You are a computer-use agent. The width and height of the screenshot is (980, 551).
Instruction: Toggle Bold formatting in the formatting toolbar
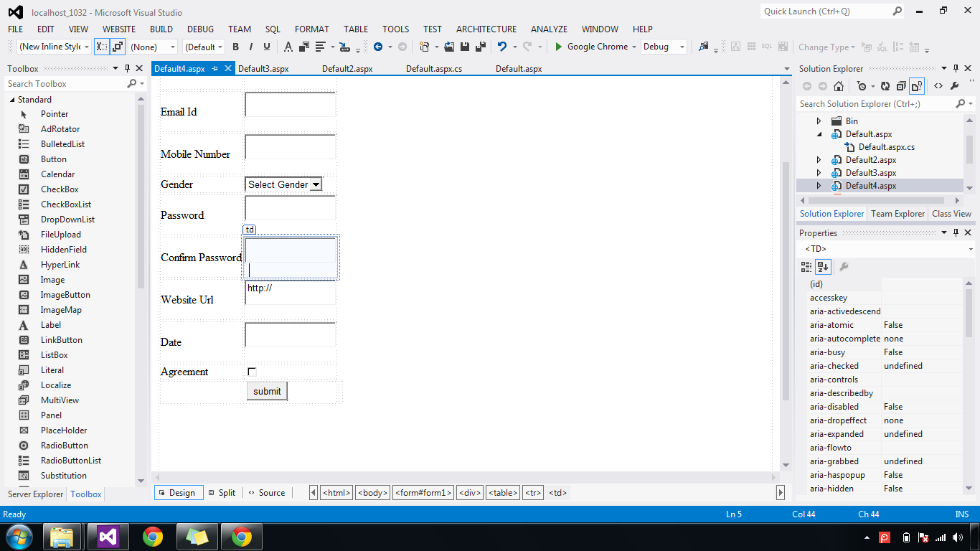[x=235, y=47]
